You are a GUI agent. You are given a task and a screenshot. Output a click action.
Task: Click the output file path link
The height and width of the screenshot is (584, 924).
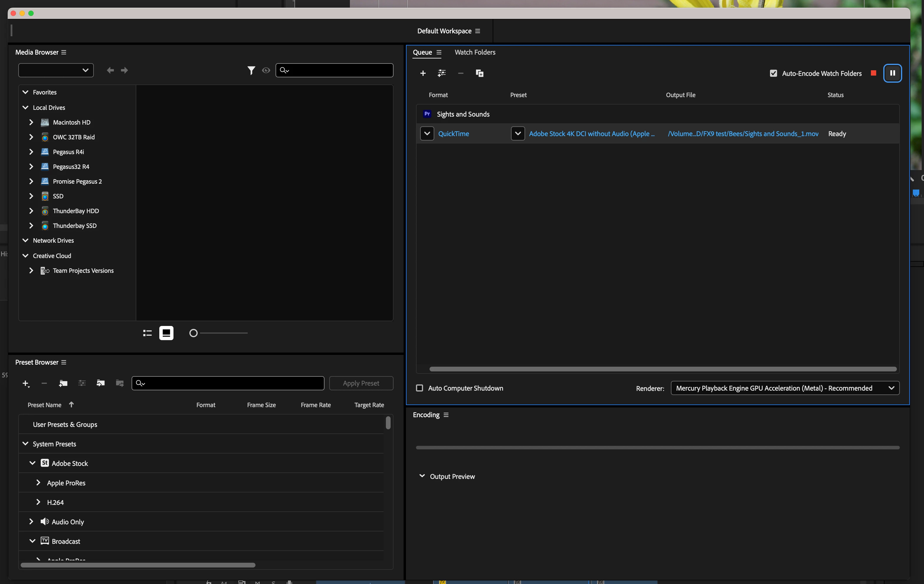[743, 134]
